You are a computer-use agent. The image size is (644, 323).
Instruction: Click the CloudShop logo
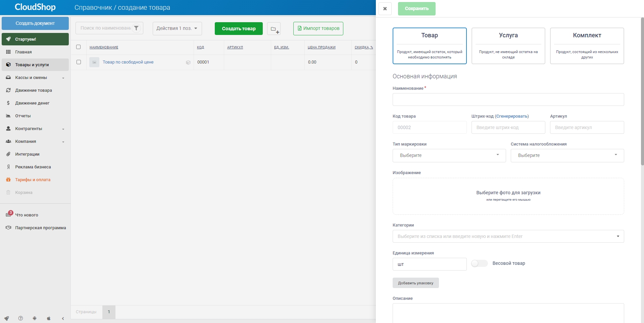click(x=35, y=7)
